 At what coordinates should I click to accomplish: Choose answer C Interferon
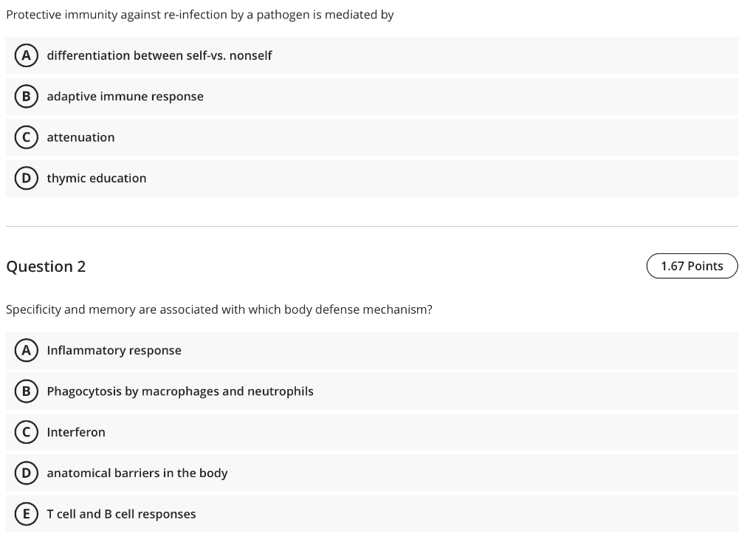tap(76, 432)
